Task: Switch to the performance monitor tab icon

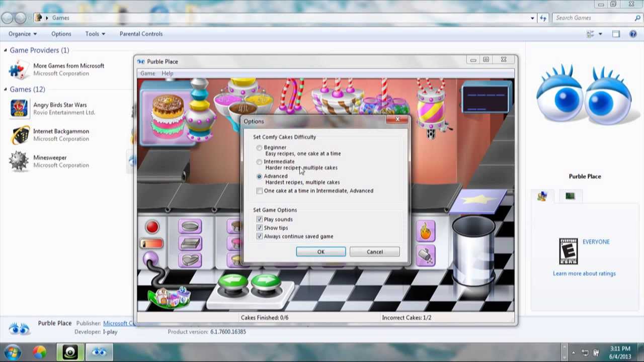Action: tap(570, 197)
